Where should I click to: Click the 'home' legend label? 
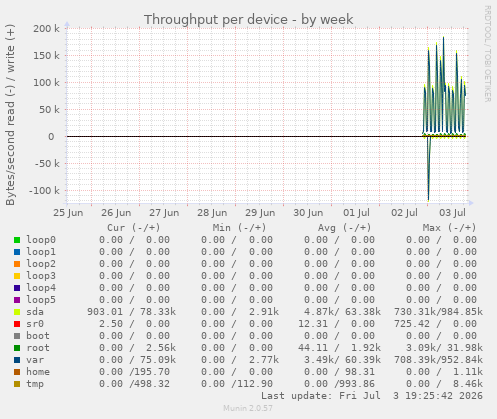[38, 372]
